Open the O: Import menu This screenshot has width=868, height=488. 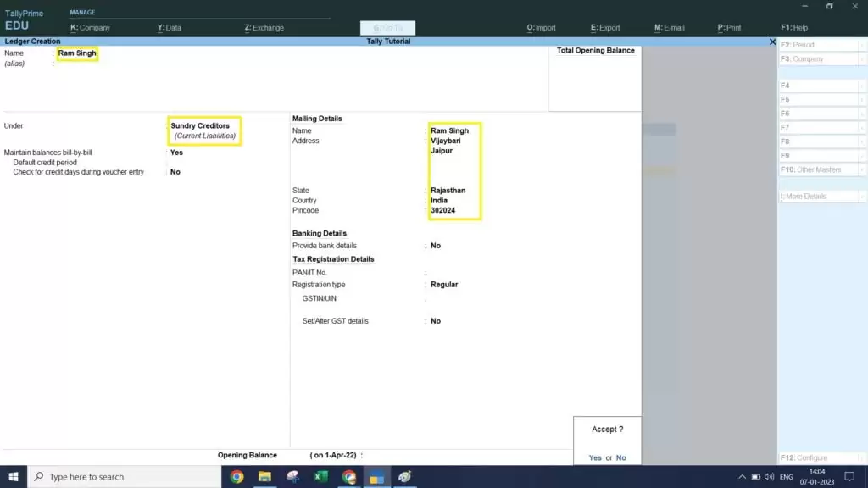[541, 28]
